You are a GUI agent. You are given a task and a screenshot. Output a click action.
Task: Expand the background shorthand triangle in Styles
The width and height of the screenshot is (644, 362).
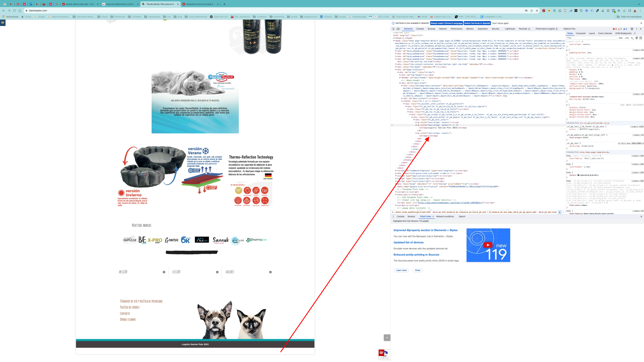point(583,88)
